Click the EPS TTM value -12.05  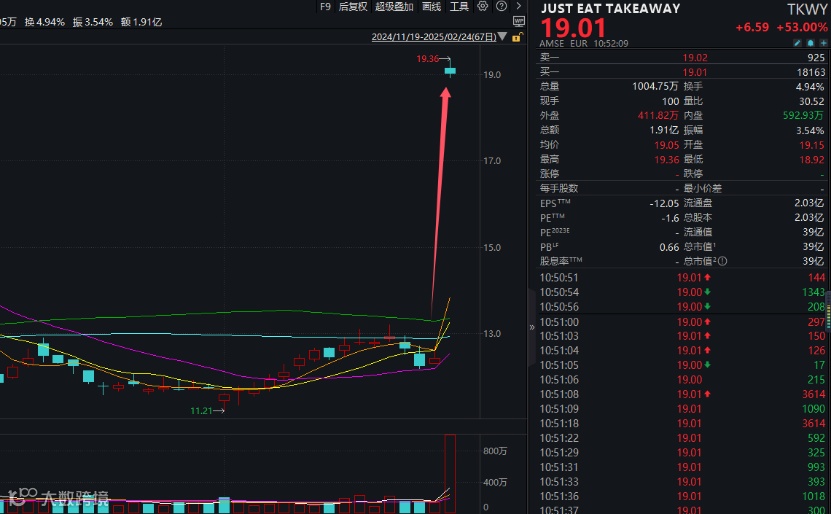point(664,203)
